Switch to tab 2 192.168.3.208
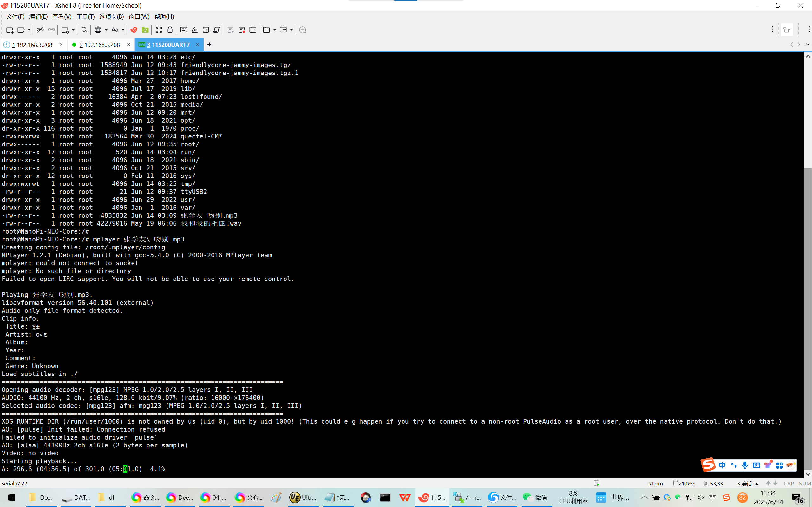The width and height of the screenshot is (812, 507). 100,45
